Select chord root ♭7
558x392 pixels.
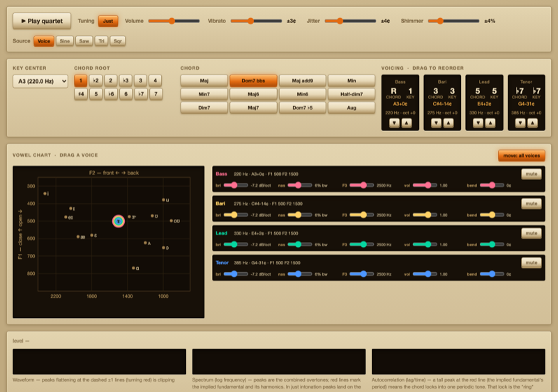[141, 94]
